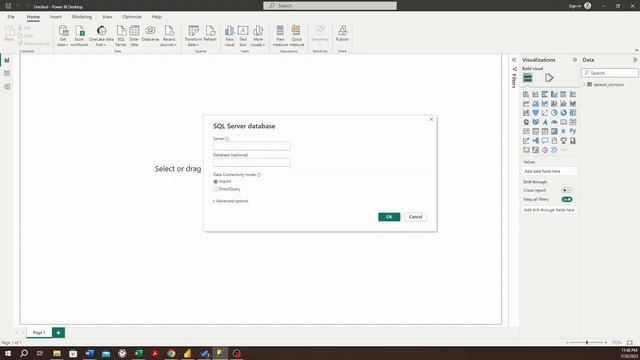This screenshot has width=640, height=360.
Task: Insert a New visual from ribbon
Action: coord(229,36)
